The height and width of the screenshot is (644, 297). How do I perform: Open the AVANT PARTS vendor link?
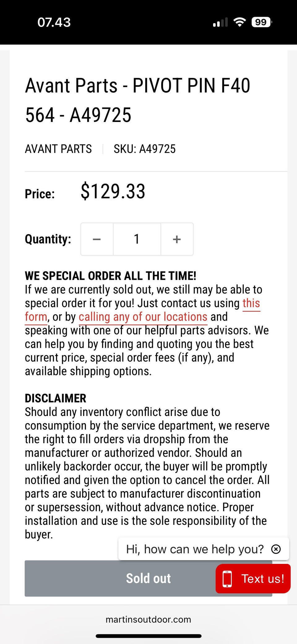(58, 149)
